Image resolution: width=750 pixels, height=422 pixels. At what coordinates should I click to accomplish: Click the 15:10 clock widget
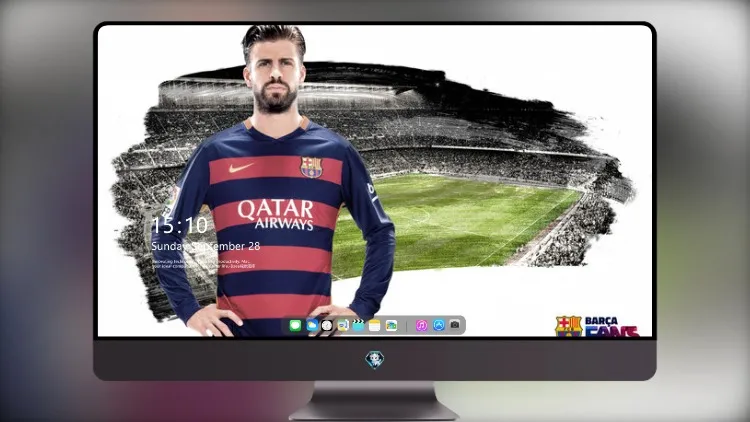coord(179,225)
